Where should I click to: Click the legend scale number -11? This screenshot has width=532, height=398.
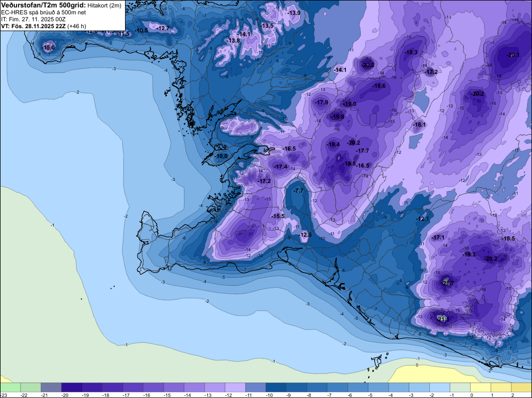(x=248, y=395)
